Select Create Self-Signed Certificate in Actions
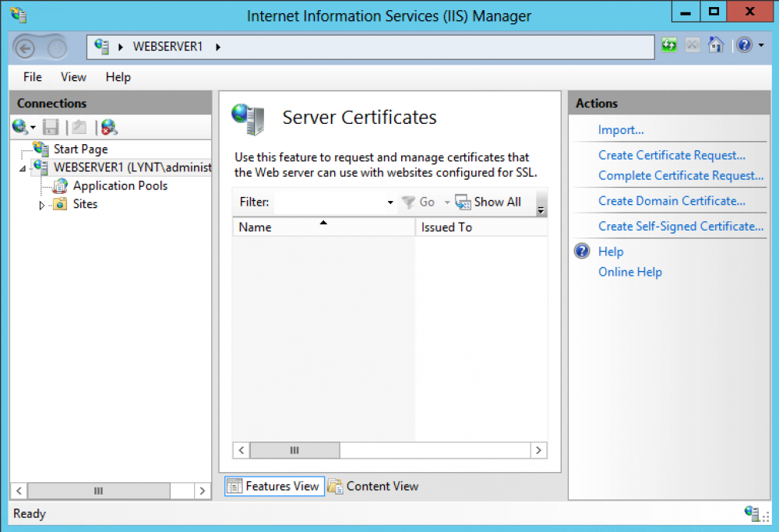Image resolution: width=779 pixels, height=532 pixels. 681,226
